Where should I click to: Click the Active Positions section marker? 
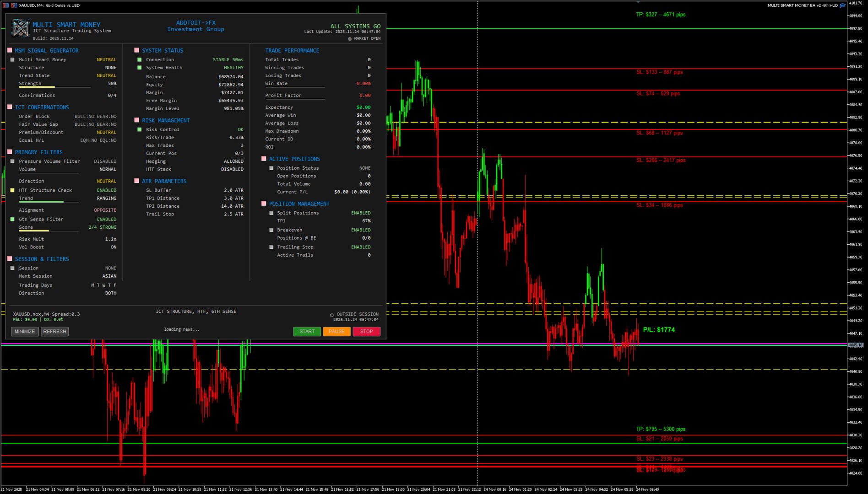pos(264,159)
